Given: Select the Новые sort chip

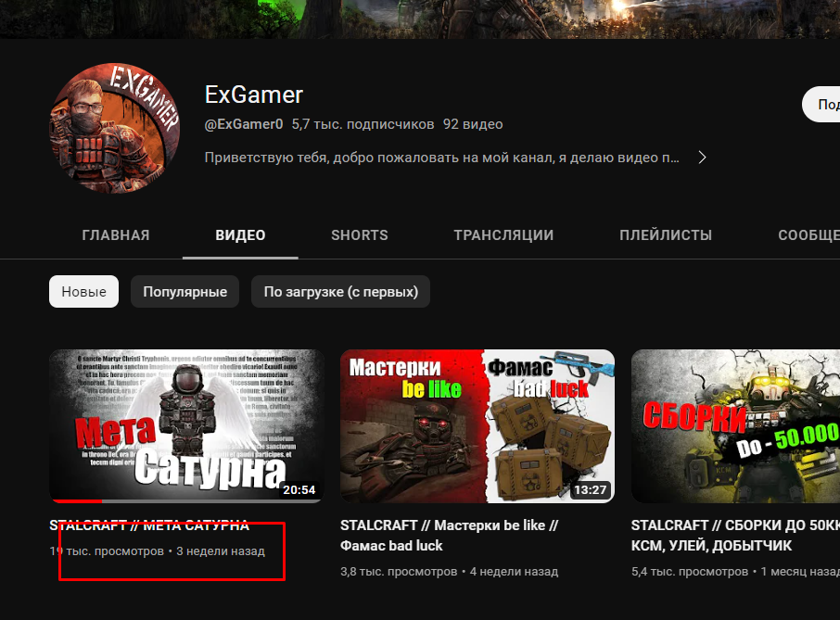Looking at the screenshot, I should click(83, 292).
